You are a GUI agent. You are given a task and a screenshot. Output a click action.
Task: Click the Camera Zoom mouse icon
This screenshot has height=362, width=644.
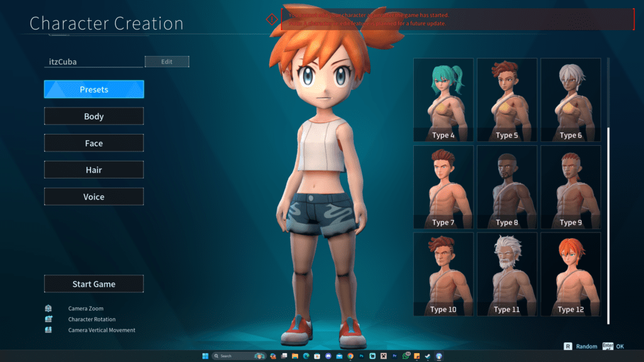tap(48, 309)
